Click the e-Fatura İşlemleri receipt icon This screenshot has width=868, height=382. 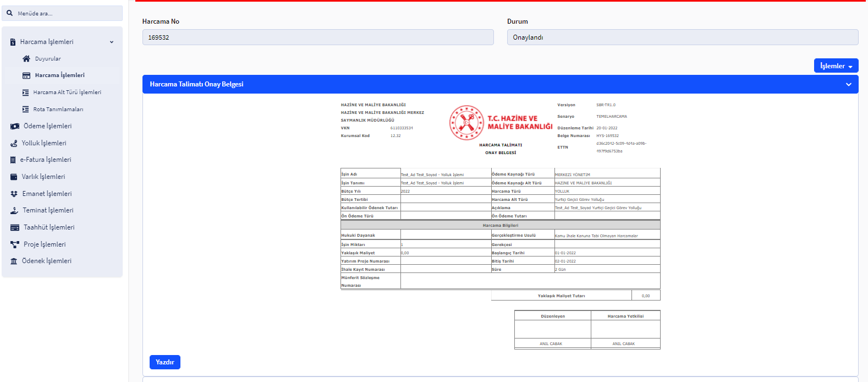coord(13,160)
